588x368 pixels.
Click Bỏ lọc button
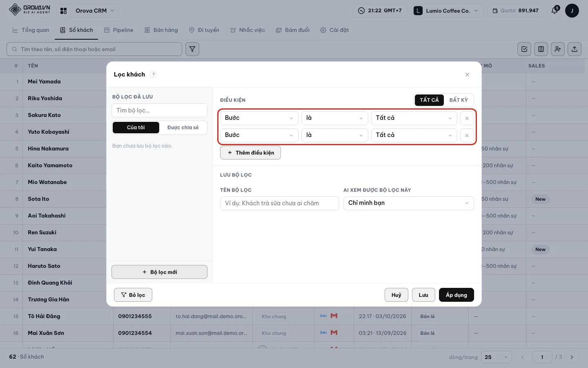(x=133, y=295)
